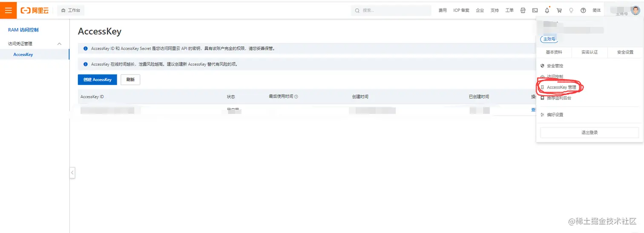Click the 阿里云 logo
The image size is (644, 233).
click(34, 10)
